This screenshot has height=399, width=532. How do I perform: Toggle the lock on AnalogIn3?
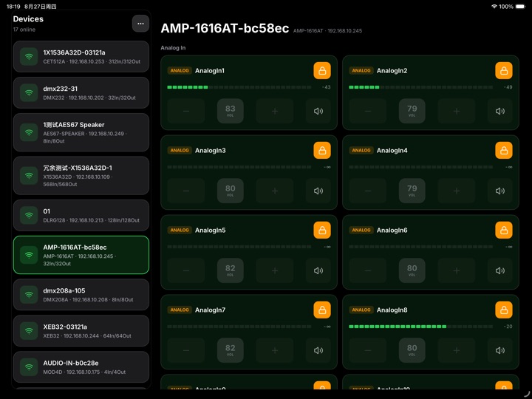(322, 150)
